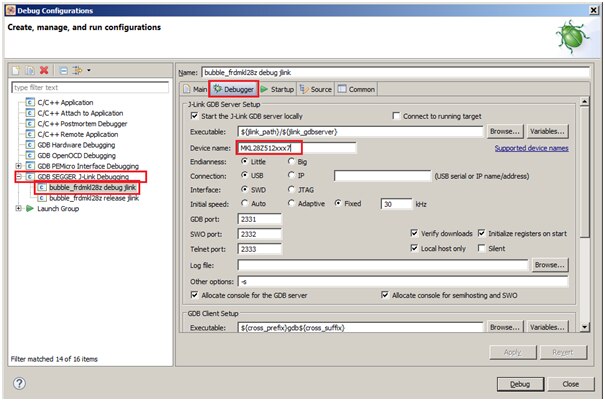Expand the Launch Group tree node
This screenshot has height=401, width=605.
coord(18,208)
